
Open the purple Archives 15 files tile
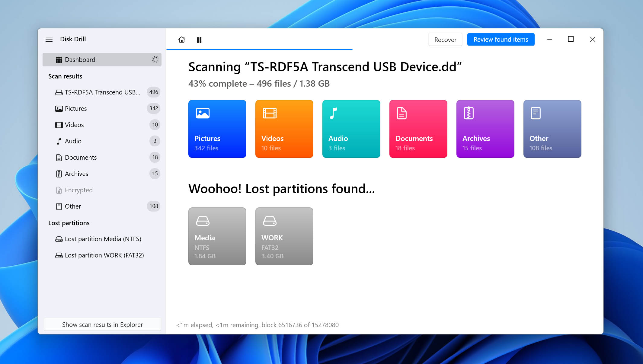point(485,129)
